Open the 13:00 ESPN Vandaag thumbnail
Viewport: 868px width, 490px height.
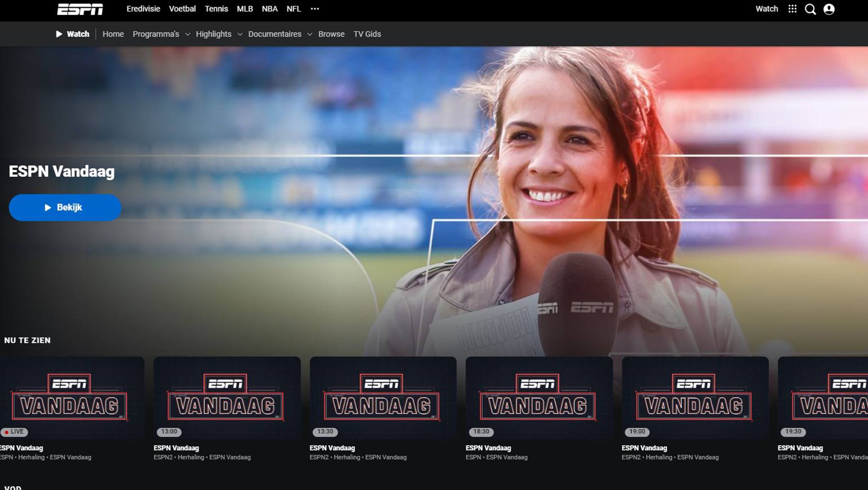pyautogui.click(x=227, y=398)
